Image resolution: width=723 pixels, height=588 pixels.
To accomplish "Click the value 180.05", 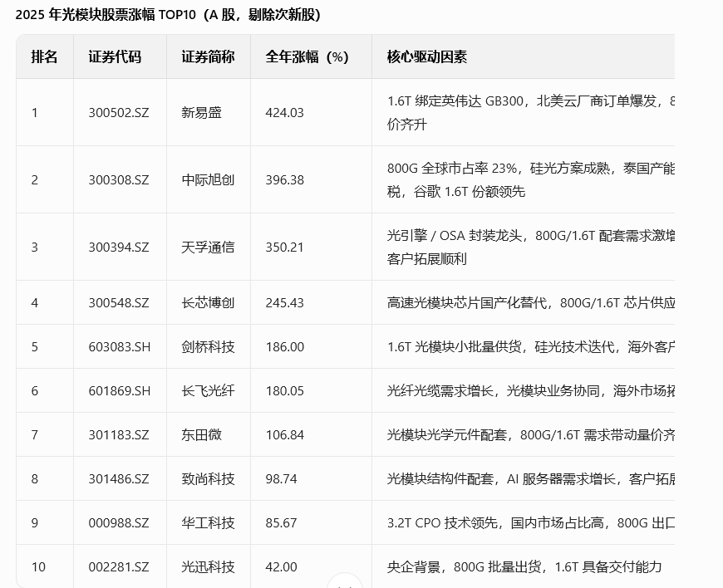I will pos(284,391).
